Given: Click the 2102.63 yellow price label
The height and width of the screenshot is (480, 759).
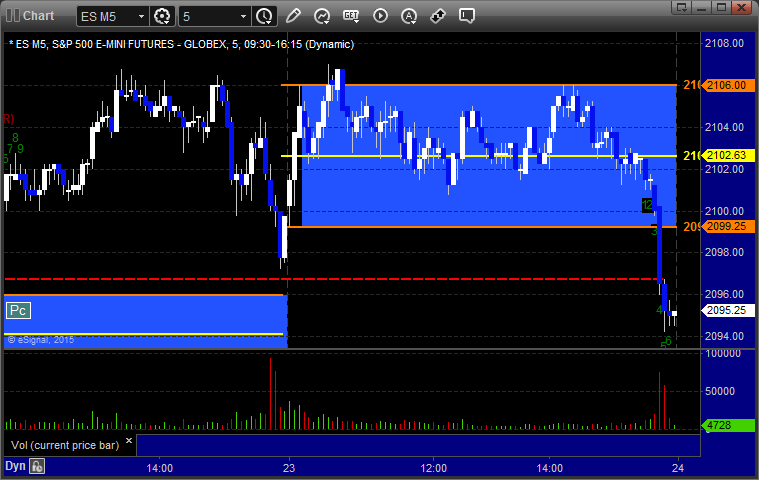Looking at the screenshot, I should tap(729, 155).
